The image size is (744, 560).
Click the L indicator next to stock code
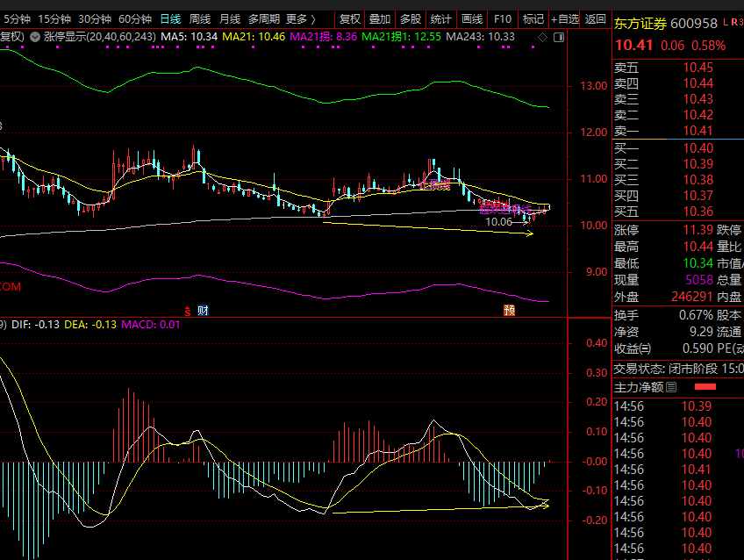click(x=726, y=22)
